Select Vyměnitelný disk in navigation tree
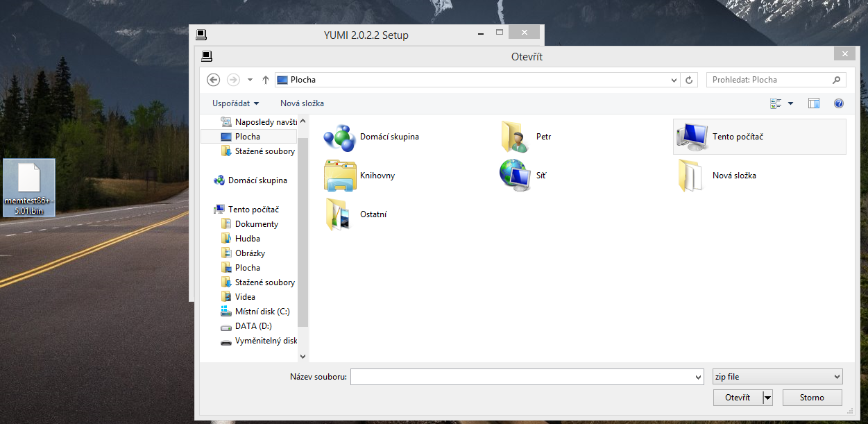The image size is (868, 424). tap(259, 341)
